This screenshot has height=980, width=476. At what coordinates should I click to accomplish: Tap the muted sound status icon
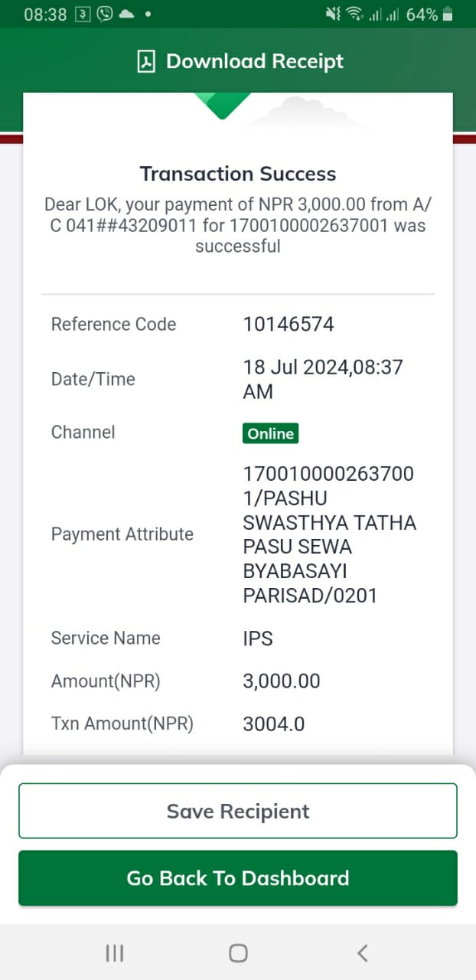[x=333, y=15]
